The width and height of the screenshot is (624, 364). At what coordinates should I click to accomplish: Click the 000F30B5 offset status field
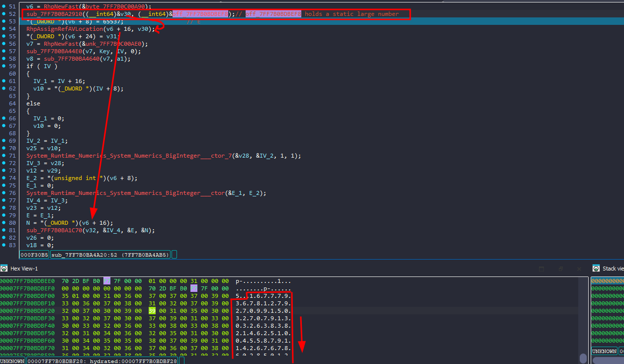[34, 255]
